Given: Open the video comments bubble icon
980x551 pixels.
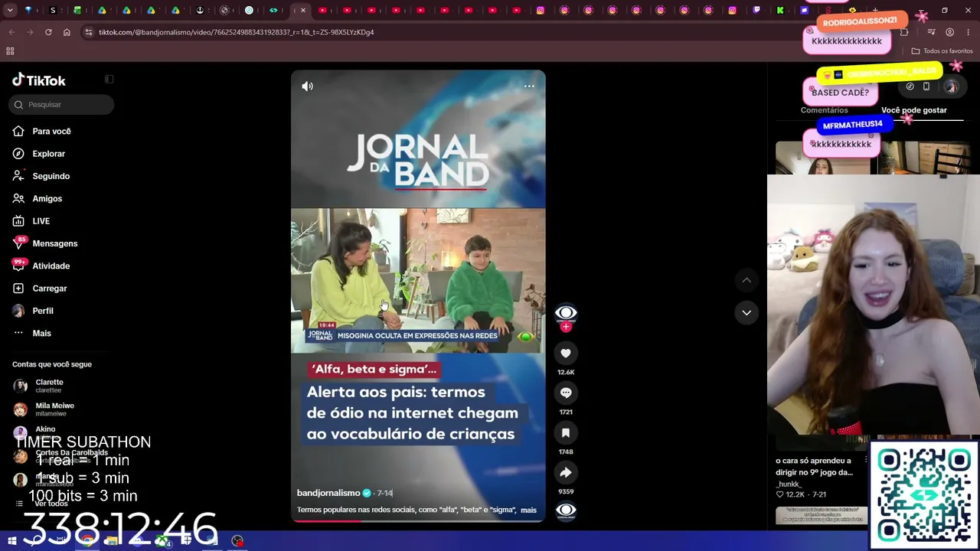Looking at the screenshot, I should click(x=566, y=393).
